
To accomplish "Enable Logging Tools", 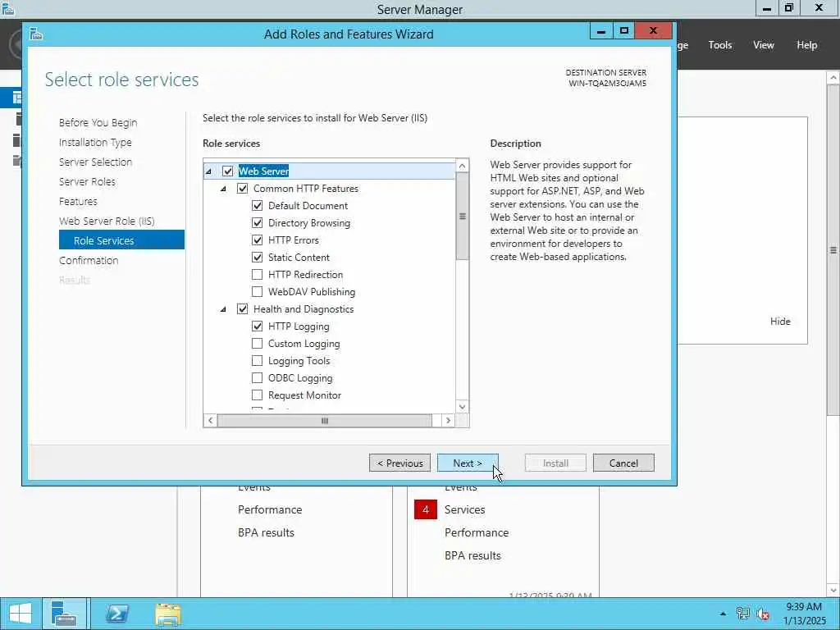I will [257, 361].
